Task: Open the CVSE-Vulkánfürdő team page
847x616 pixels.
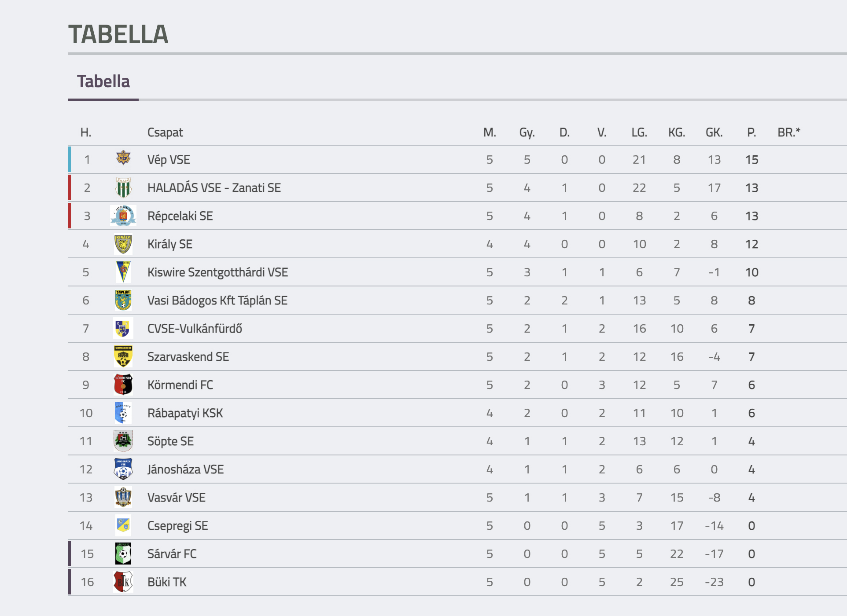Action: point(195,329)
